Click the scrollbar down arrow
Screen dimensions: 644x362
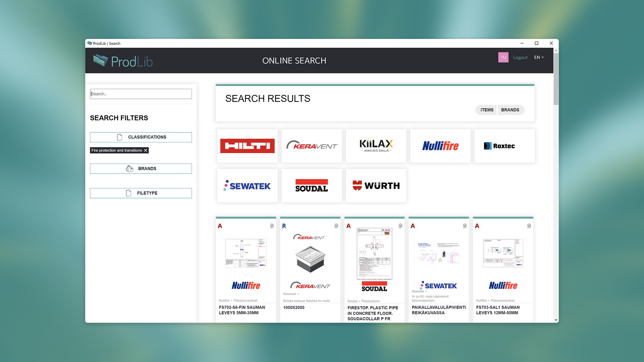click(556, 320)
